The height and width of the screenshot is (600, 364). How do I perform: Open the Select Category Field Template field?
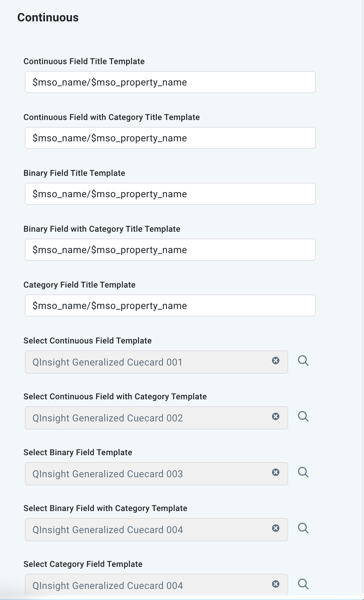145,585
